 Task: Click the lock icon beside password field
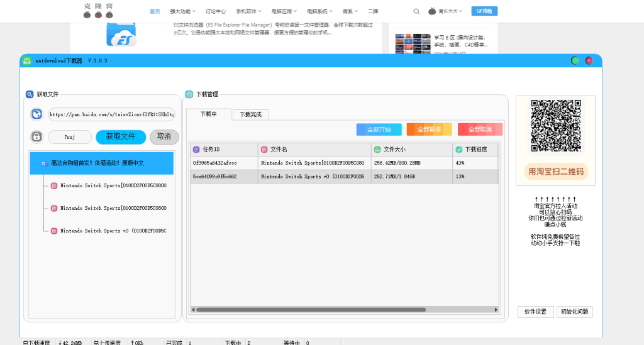pyautogui.click(x=36, y=136)
